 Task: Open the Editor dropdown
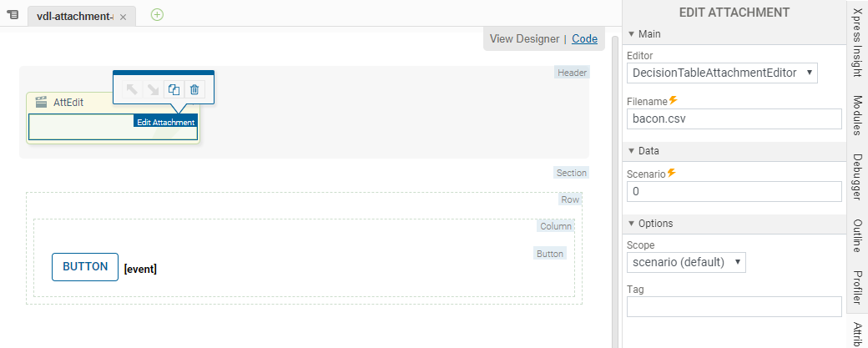pos(722,73)
